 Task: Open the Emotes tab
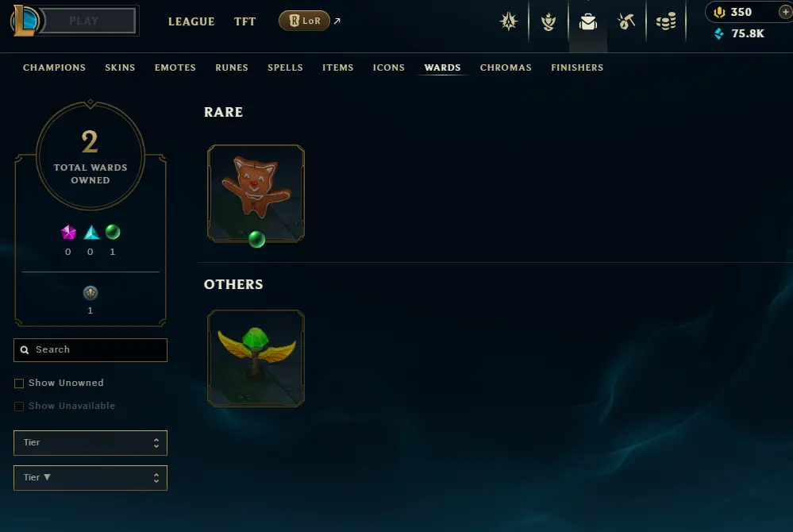[x=175, y=67]
